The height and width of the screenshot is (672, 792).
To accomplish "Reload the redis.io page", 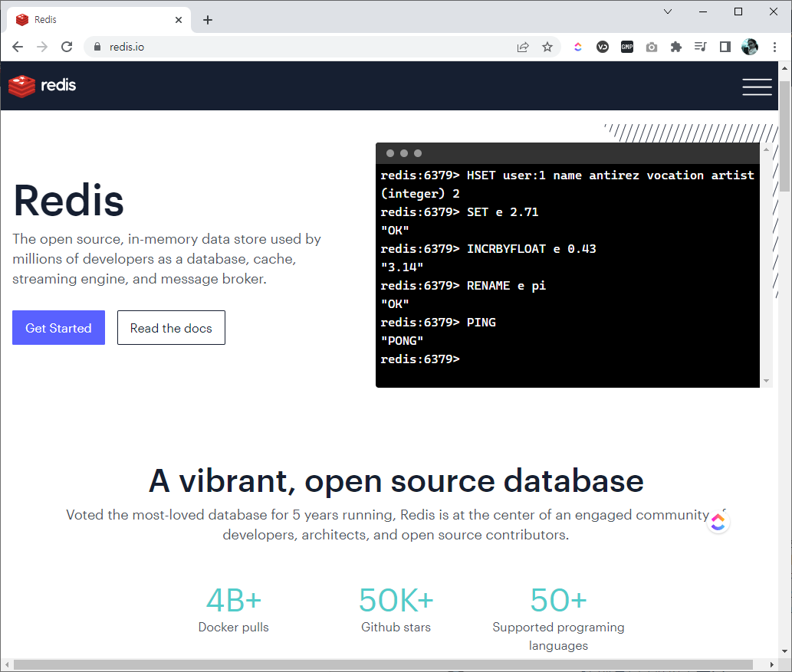I will [67, 47].
